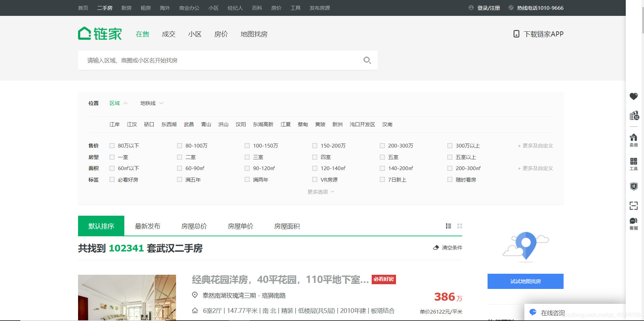Enable the 80万以下 price checkbox
Image resolution: width=644 pixels, height=321 pixels.
coord(112,145)
